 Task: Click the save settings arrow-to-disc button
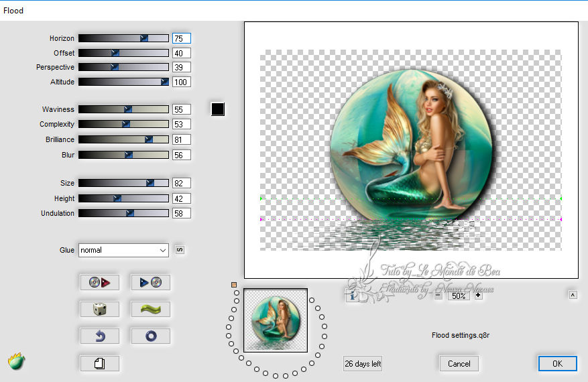(150, 282)
